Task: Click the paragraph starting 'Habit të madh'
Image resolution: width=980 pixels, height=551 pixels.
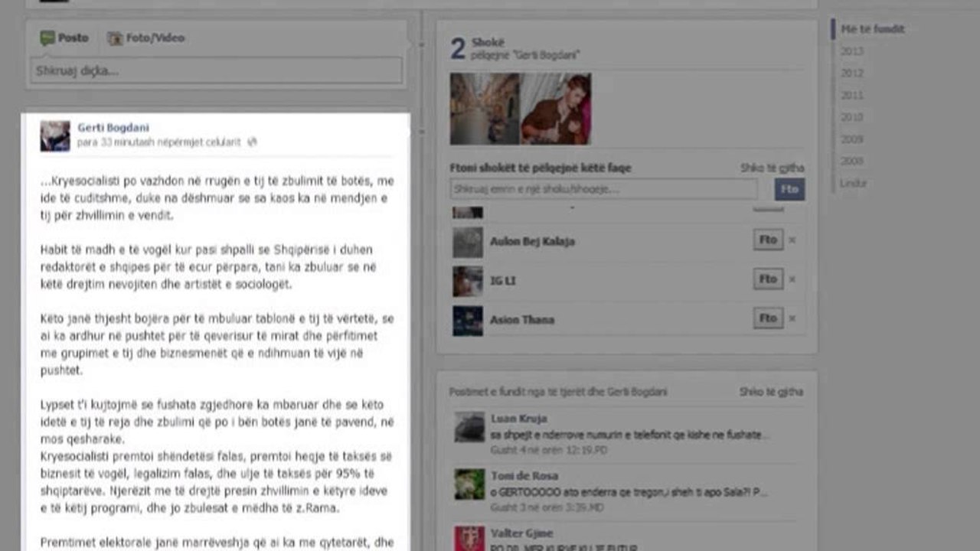Action: 208,267
